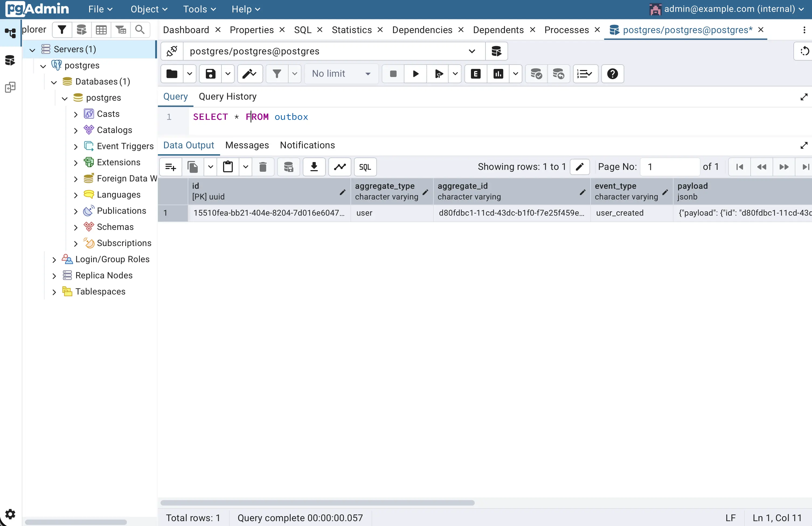This screenshot has width=812, height=526.
Task: Download results using the download icon
Action: [x=314, y=167]
